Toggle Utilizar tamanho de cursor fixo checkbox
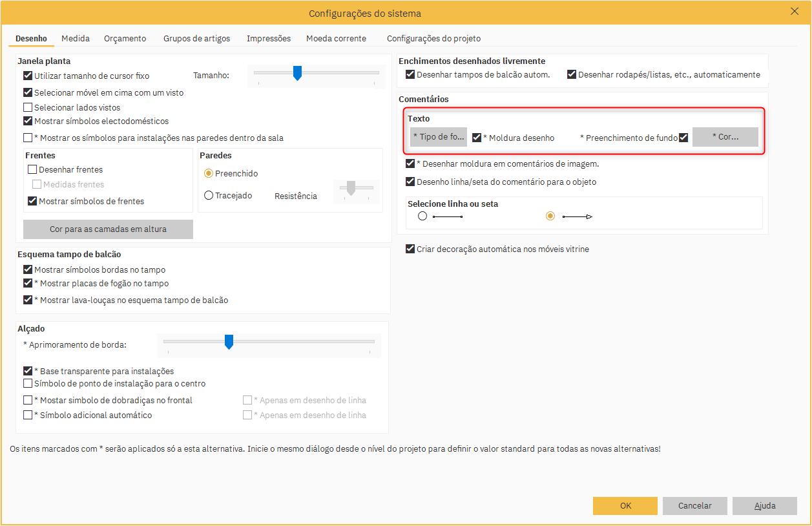The height and width of the screenshot is (526, 812). [28, 76]
